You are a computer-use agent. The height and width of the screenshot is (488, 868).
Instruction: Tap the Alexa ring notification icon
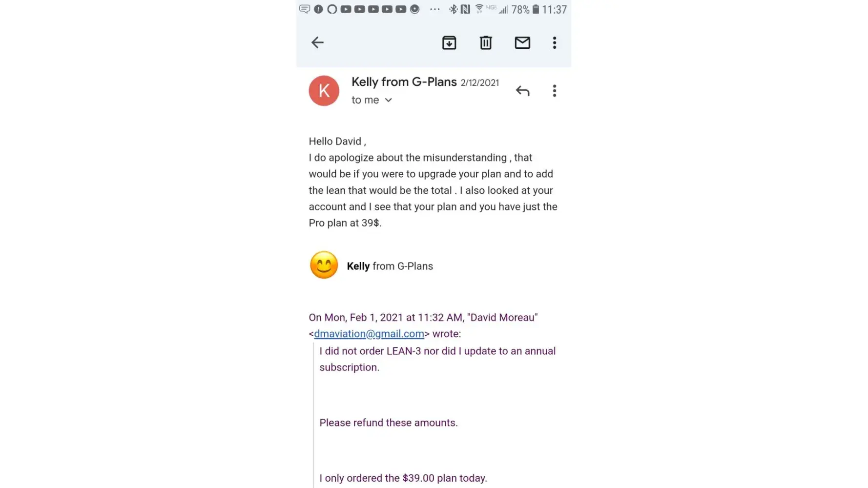332,9
